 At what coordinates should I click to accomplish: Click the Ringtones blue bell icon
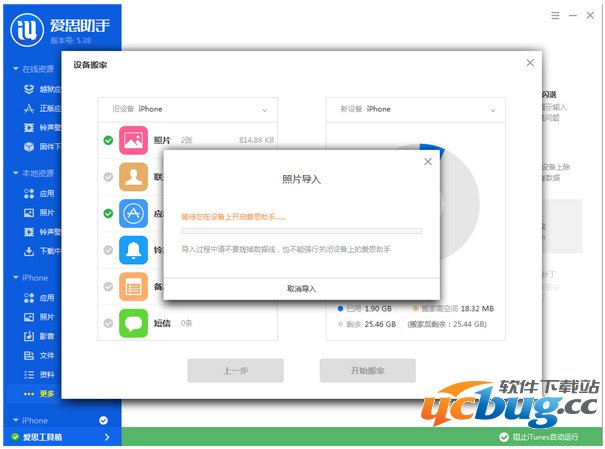tap(133, 250)
